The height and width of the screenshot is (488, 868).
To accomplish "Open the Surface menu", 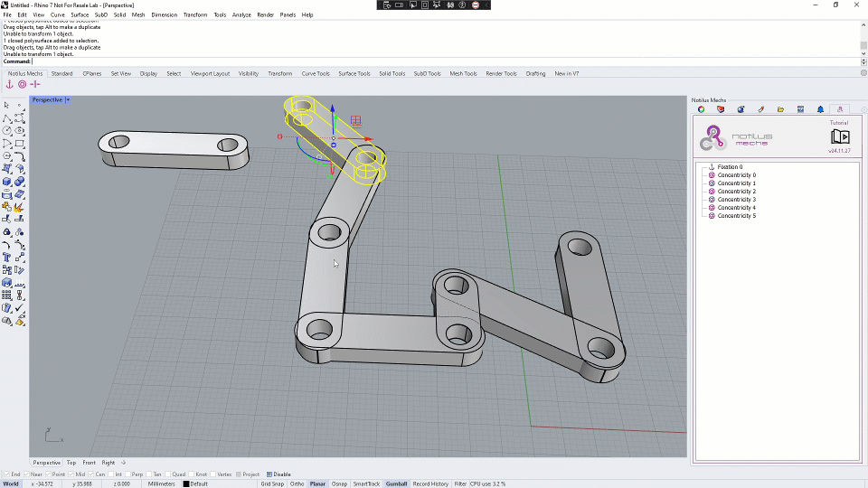I will (x=80, y=15).
